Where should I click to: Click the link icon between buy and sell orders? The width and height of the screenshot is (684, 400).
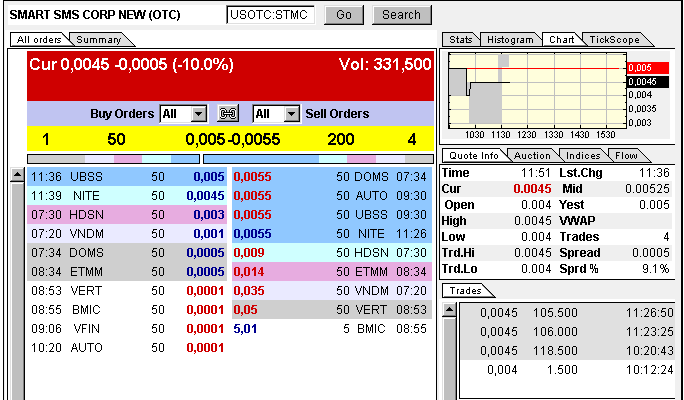pyautogui.click(x=228, y=114)
